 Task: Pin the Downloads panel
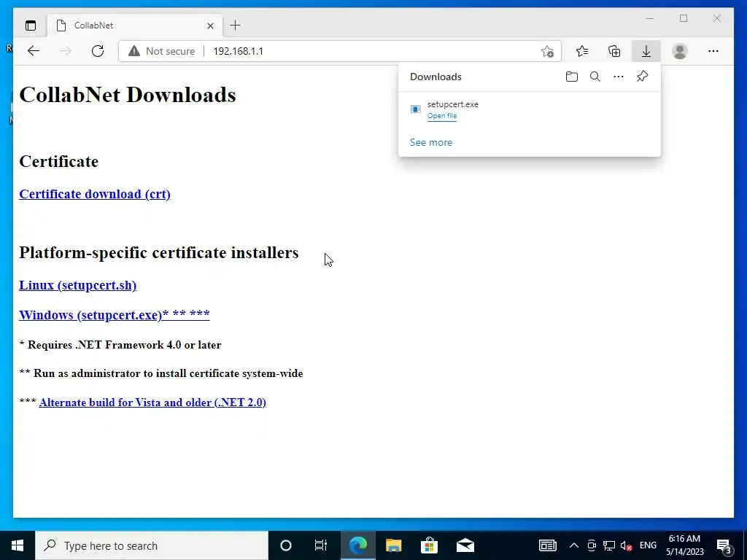coord(642,77)
